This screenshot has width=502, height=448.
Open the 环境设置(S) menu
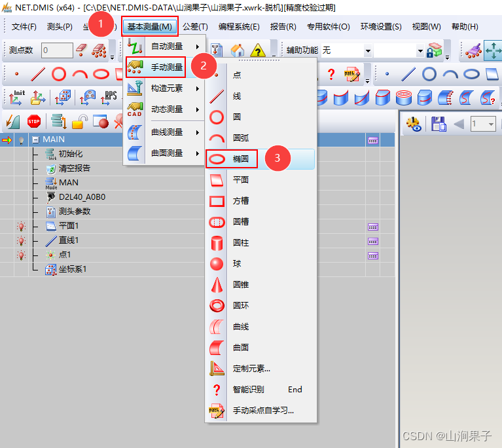tap(381, 27)
